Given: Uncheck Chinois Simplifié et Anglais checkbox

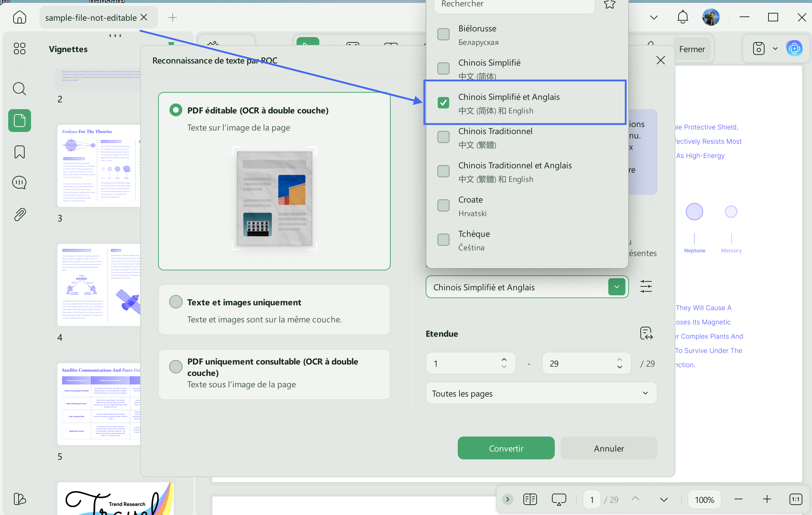Looking at the screenshot, I should (x=443, y=103).
